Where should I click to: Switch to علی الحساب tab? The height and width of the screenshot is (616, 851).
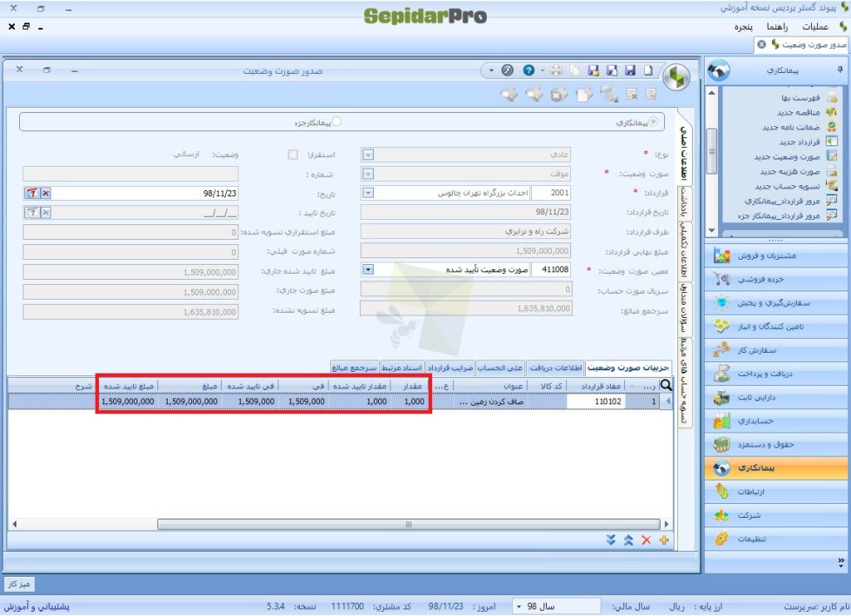click(x=500, y=368)
